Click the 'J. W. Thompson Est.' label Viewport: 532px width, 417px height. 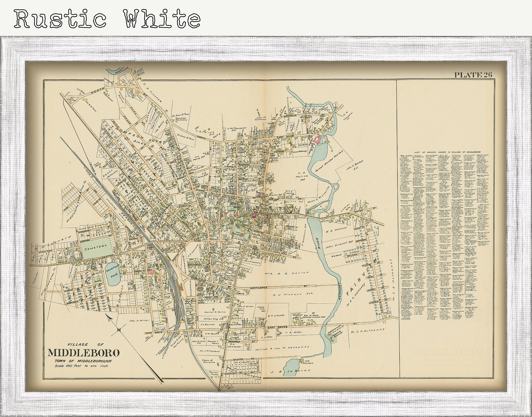point(237,129)
